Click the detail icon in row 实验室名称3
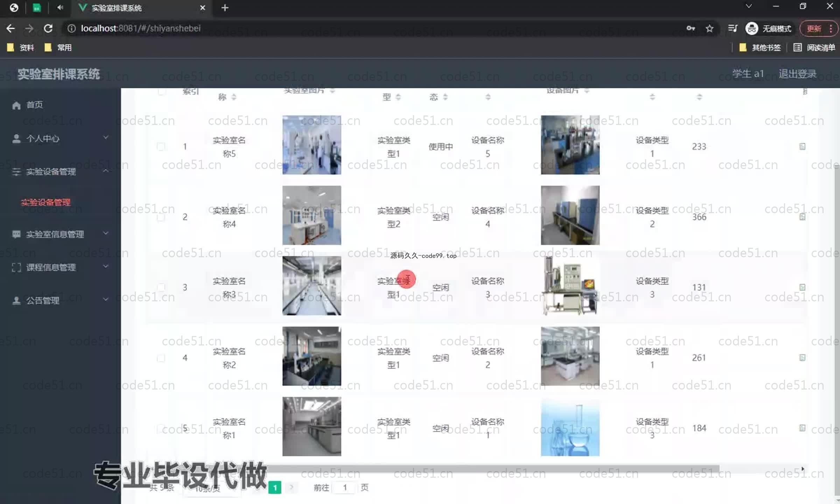 803,287
